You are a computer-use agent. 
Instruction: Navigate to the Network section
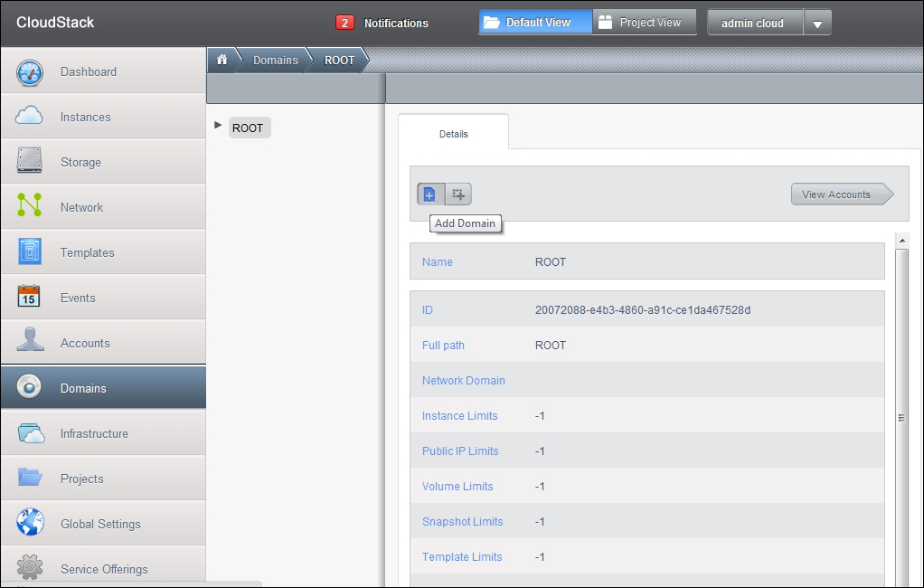click(81, 207)
